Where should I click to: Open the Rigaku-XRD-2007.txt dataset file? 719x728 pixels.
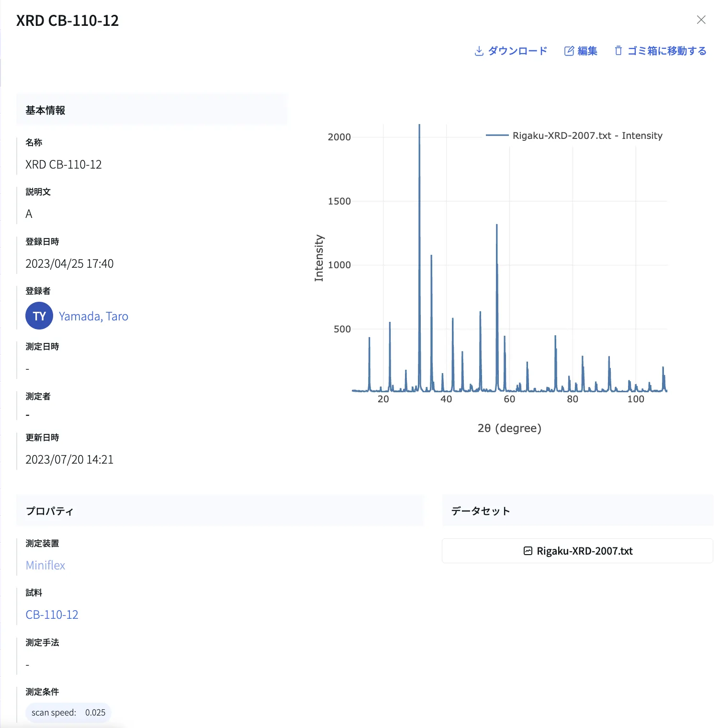(x=577, y=551)
